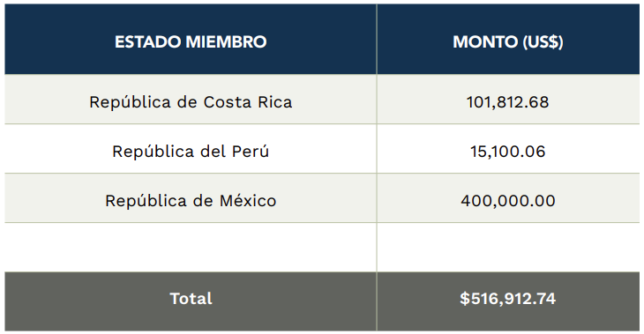Click the (US$) text in header
This screenshot has height=334, width=644.
click(x=543, y=41)
